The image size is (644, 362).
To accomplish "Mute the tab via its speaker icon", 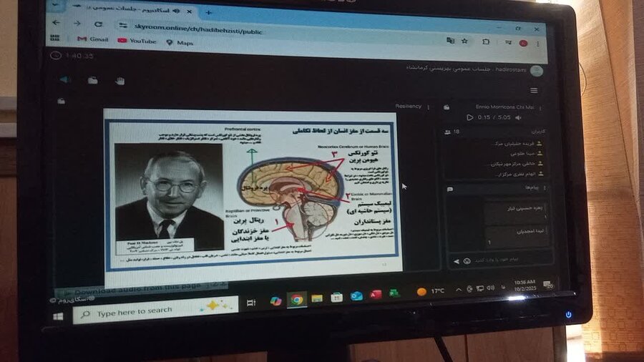I will [x=176, y=11].
